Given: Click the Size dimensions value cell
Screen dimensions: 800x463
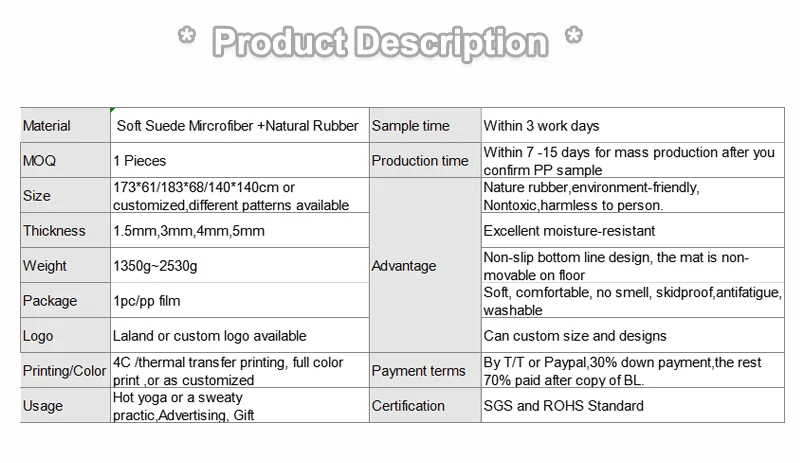Looking at the screenshot, I should click(x=238, y=196).
